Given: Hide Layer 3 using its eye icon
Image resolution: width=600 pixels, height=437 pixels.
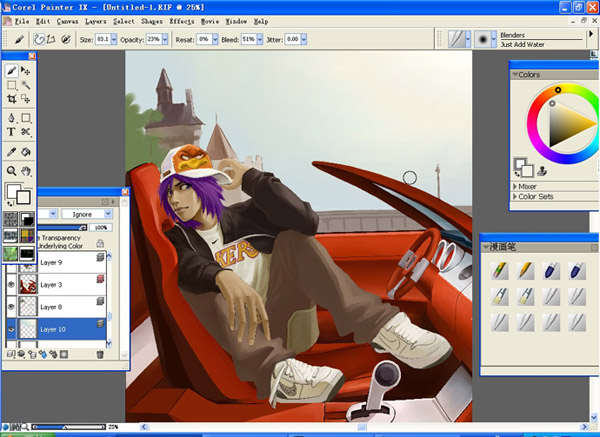Looking at the screenshot, I should (x=11, y=285).
